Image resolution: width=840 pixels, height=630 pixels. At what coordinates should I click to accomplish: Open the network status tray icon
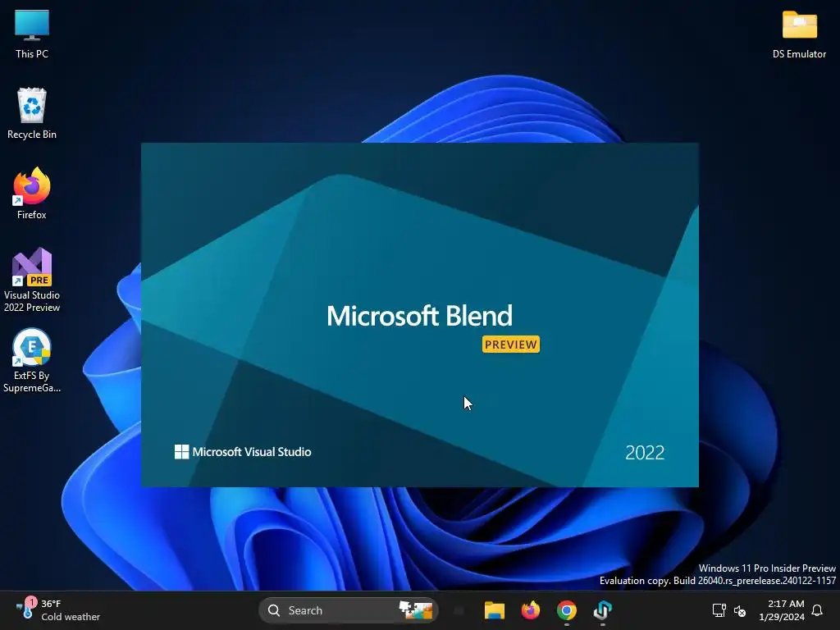(x=719, y=610)
